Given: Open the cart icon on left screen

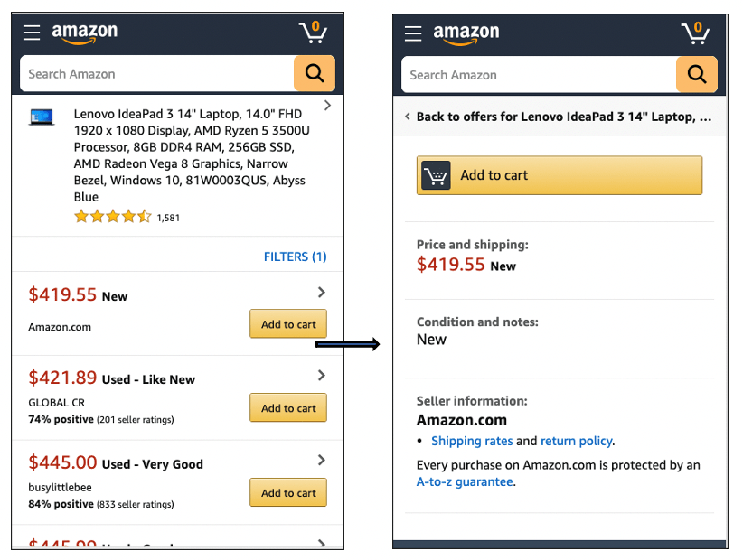Looking at the screenshot, I should 314,33.
